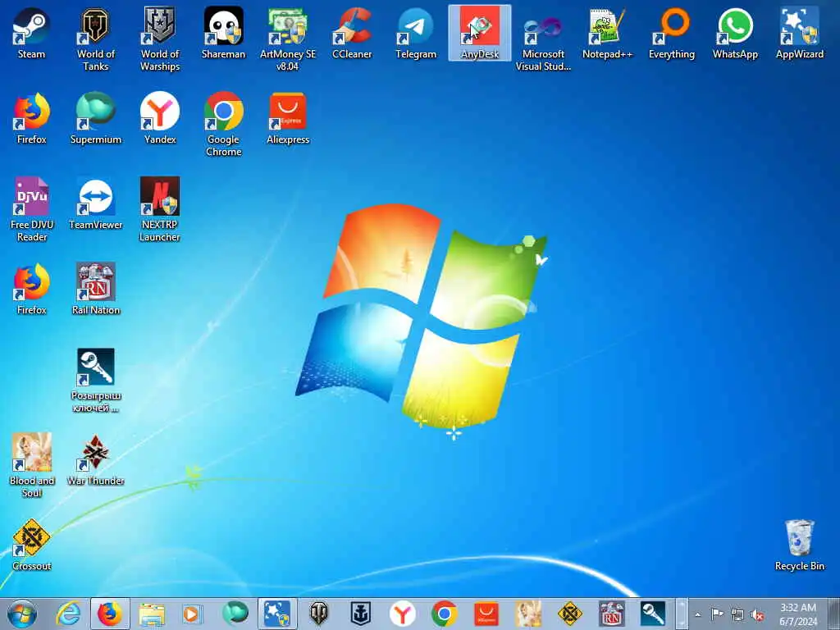Open the TeamViewer desktop shortcut
This screenshot has width=840, height=630.
point(95,203)
